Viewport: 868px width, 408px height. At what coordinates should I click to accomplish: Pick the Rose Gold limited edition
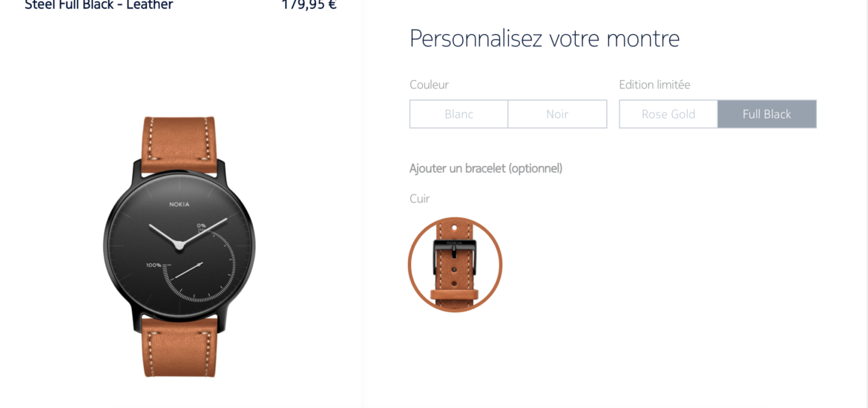point(668,114)
